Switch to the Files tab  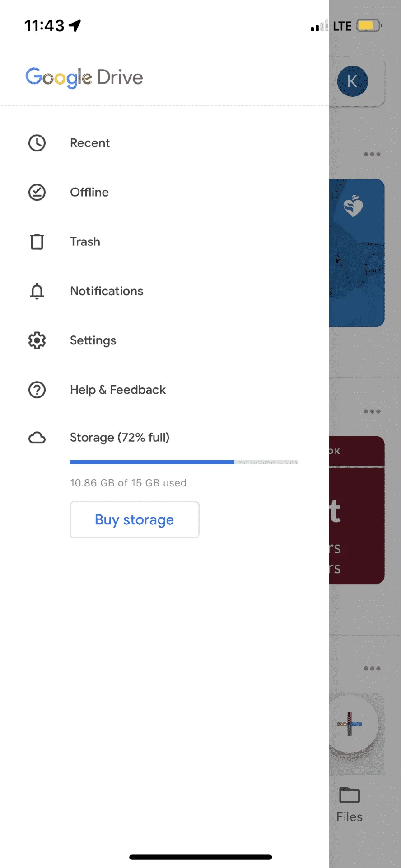350,805
